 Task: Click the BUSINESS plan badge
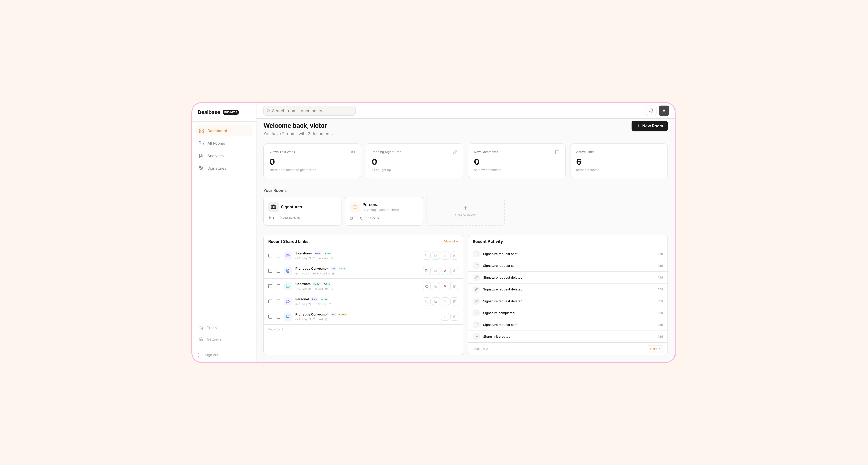coord(231,112)
